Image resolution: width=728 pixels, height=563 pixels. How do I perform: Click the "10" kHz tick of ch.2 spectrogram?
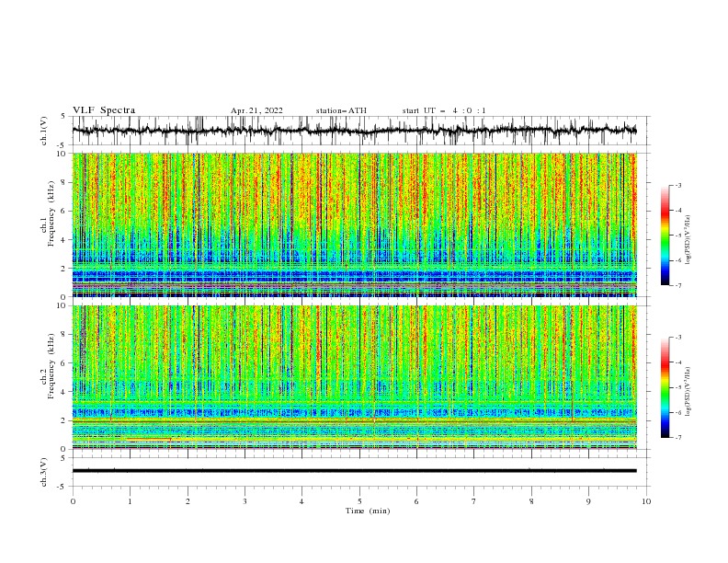coord(62,306)
